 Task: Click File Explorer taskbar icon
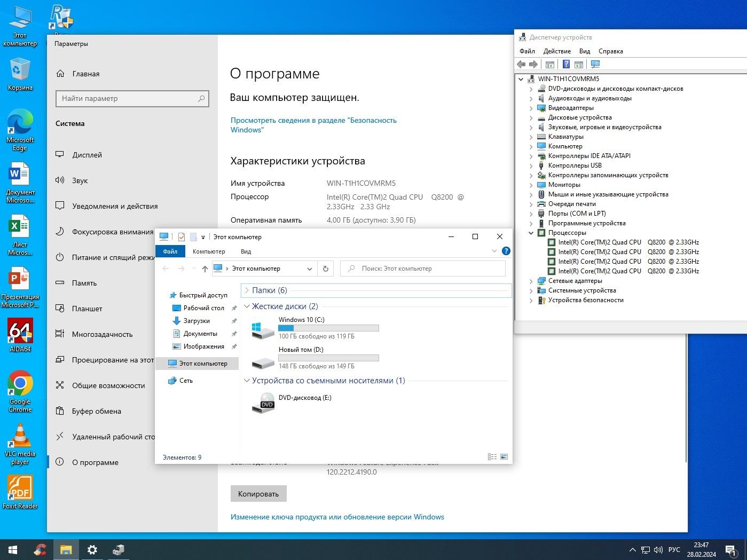pos(66,549)
